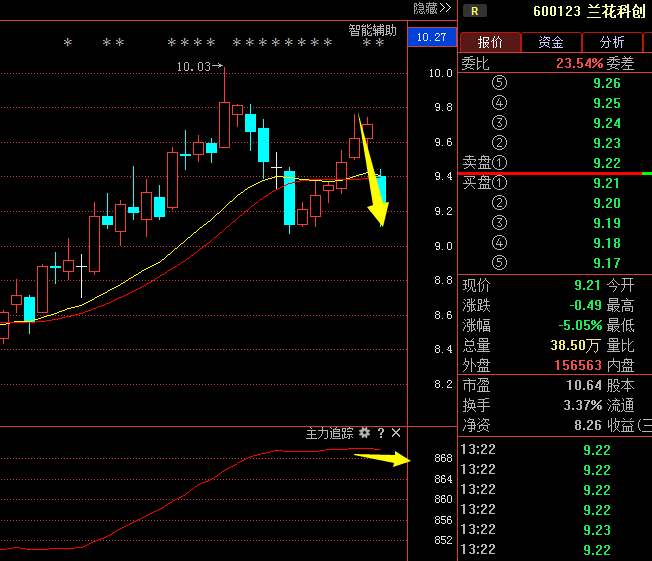652x561 pixels.
Task: Open the 主力追踪 help question mark
Action: point(381,433)
